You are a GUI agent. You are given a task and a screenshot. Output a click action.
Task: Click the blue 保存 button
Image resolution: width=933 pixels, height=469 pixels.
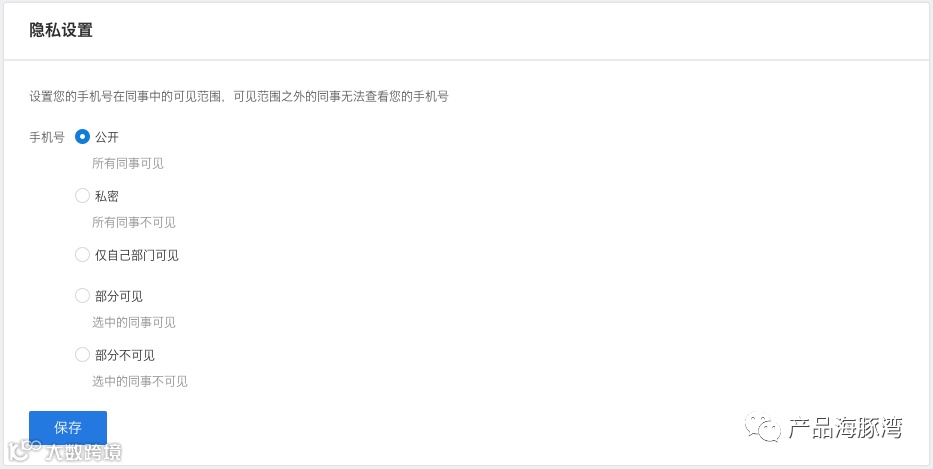click(68, 427)
